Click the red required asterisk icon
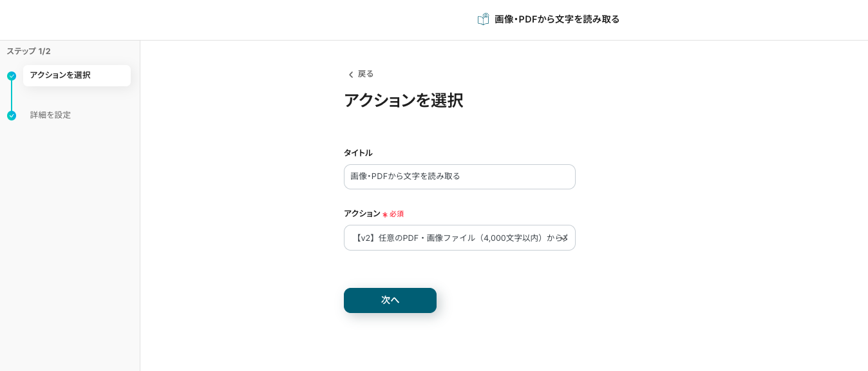 385,214
